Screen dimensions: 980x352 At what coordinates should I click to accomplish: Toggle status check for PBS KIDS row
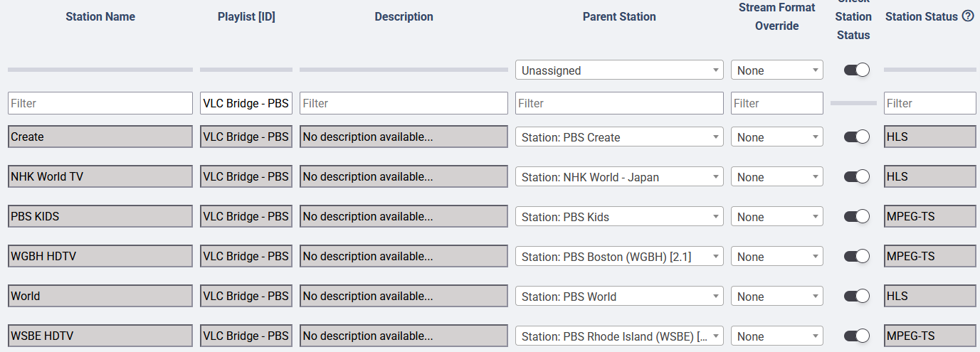tap(856, 217)
